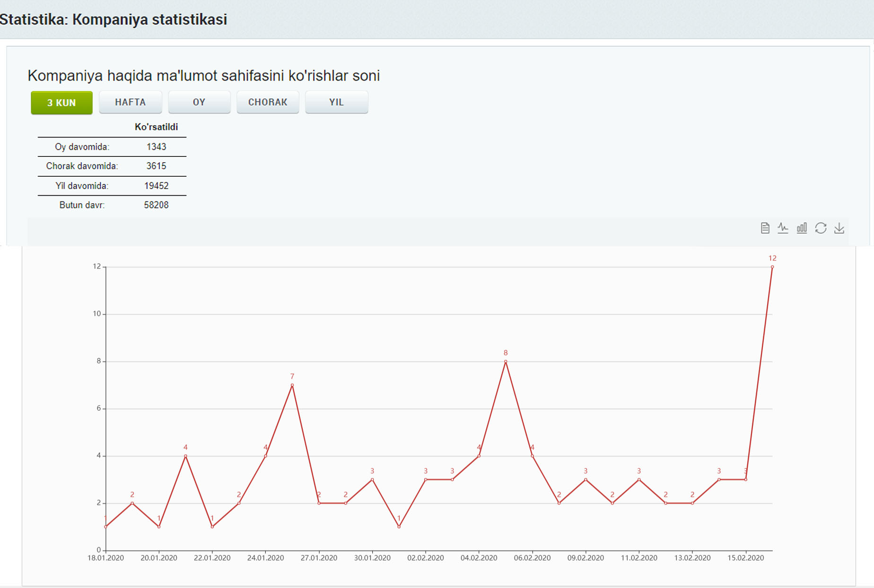This screenshot has width=874, height=588.
Task: Click the Oy davomida row value 1343
Action: (x=156, y=147)
